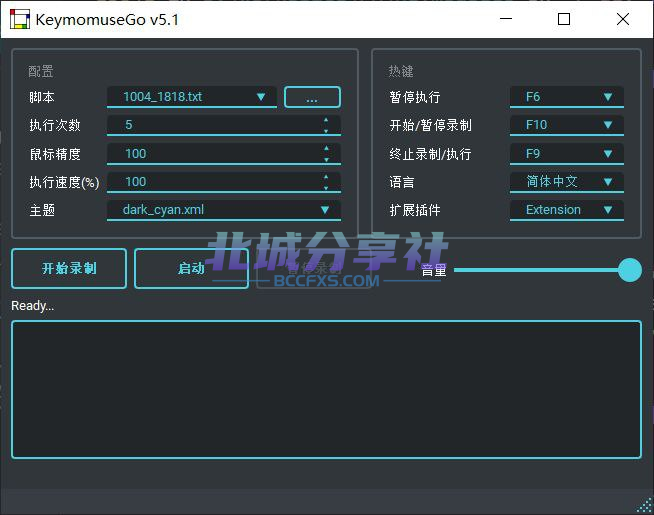
Task: Open the language dropdown 简体中文
Action: (x=566, y=182)
